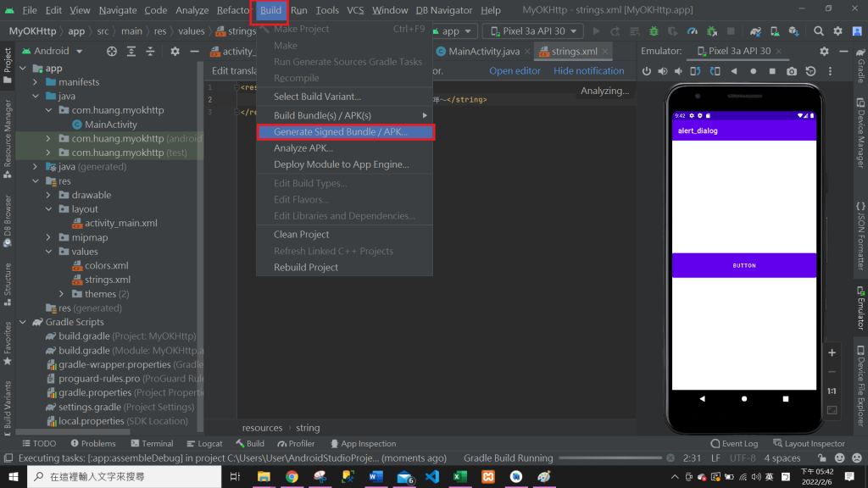Take emulator screenshot with camera icon

pos(792,71)
